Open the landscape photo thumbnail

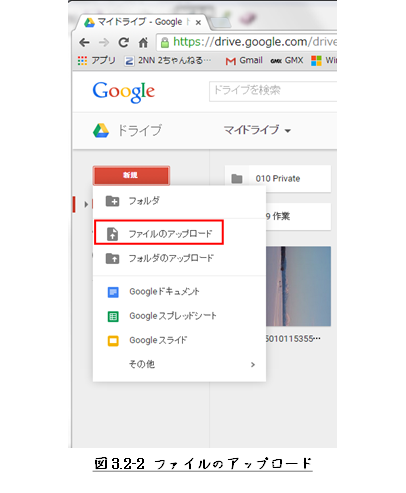click(298, 286)
